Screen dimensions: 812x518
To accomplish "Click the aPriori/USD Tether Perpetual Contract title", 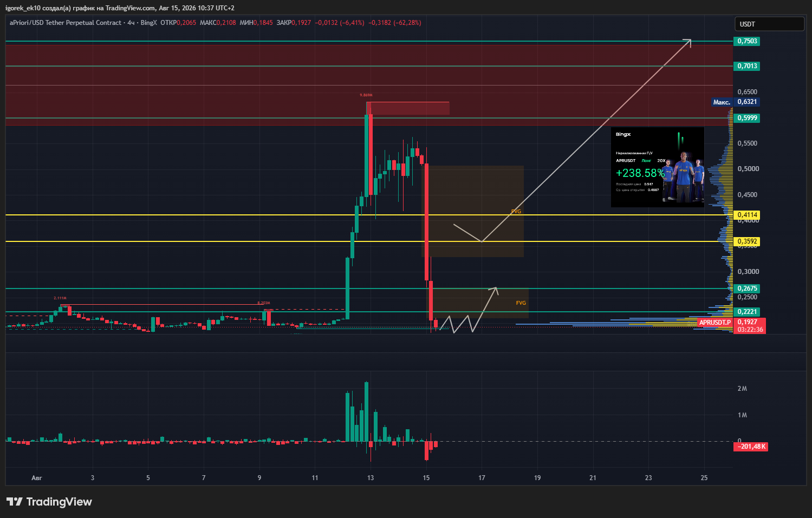I will pos(65,23).
